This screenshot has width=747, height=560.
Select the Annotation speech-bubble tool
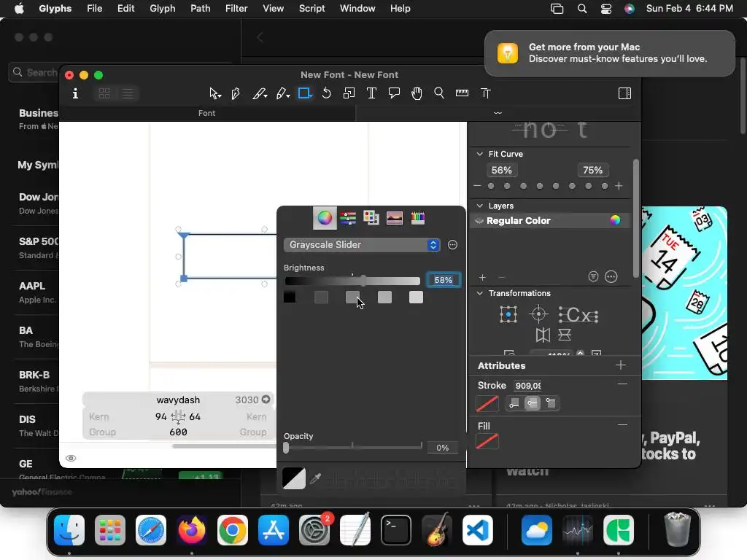394,93
